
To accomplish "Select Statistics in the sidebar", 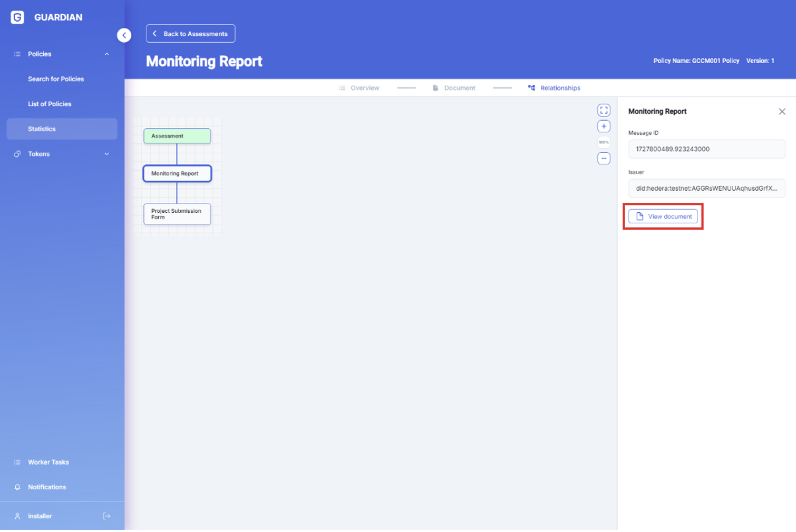I will 42,129.
